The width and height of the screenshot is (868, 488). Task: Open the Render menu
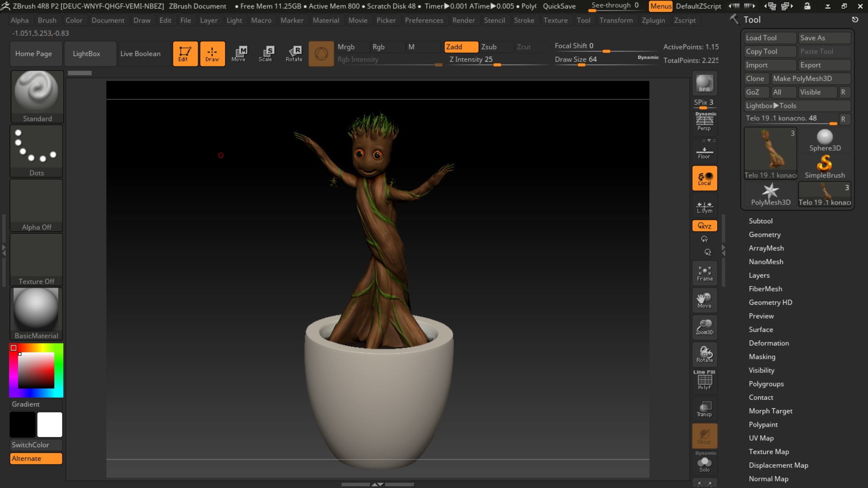(463, 20)
